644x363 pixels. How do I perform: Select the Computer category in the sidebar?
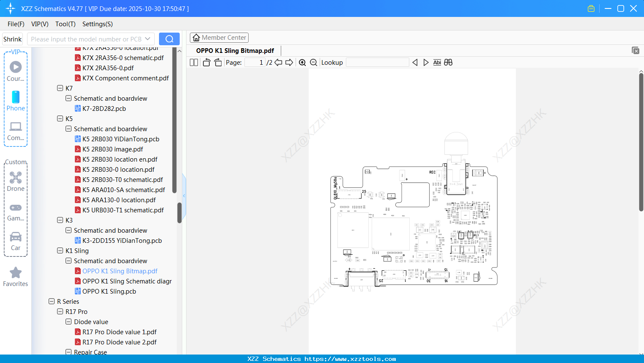pyautogui.click(x=16, y=131)
